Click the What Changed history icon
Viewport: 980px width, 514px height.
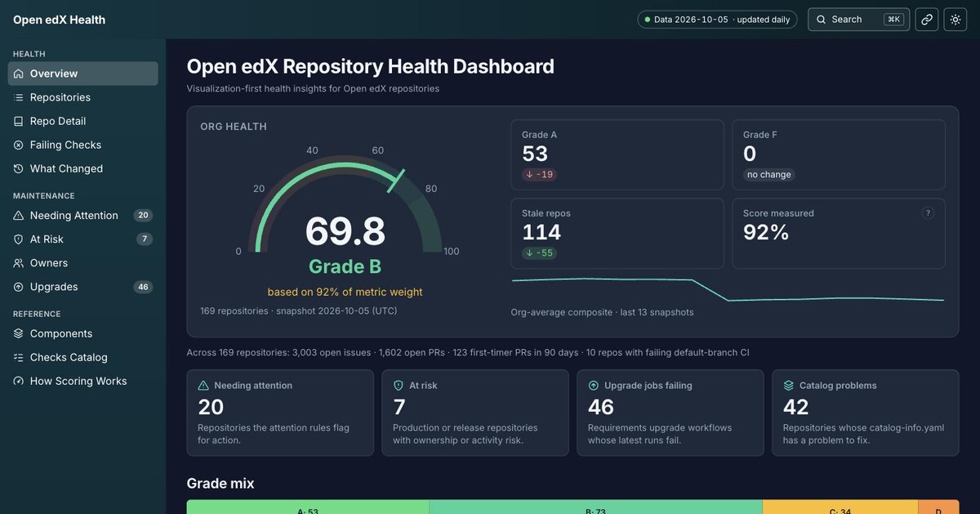click(x=19, y=168)
